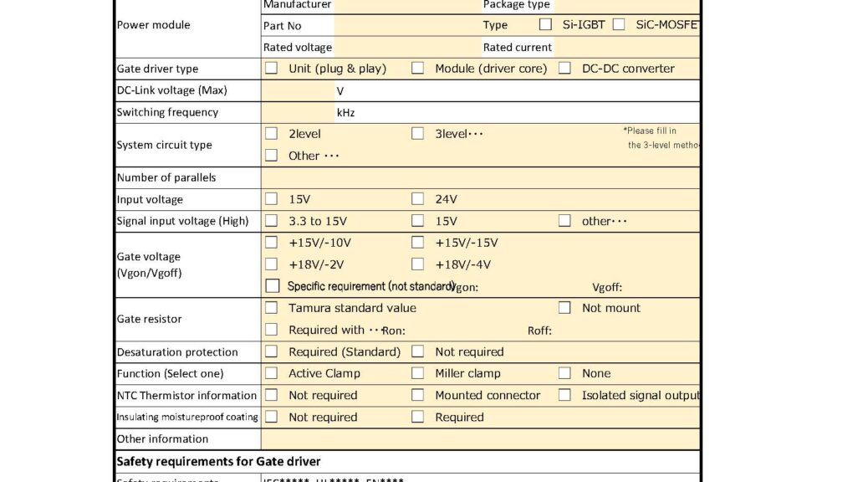Click the 'Function (Select one)' label

click(170, 373)
